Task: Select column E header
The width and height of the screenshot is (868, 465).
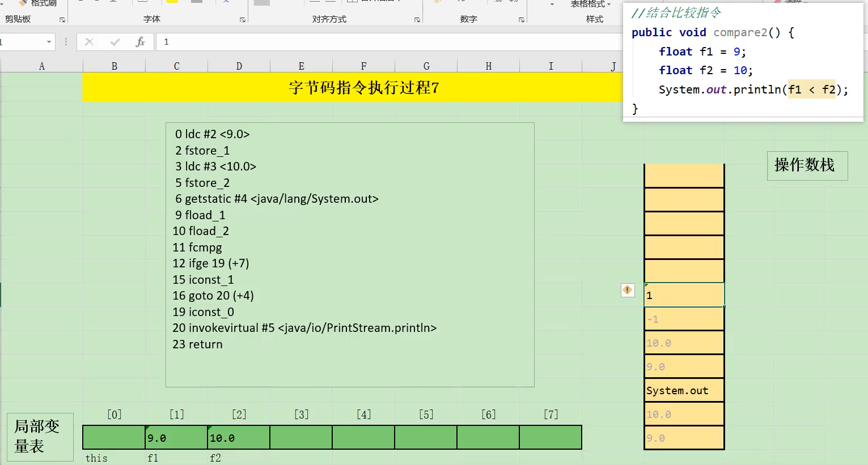Action: (302, 66)
